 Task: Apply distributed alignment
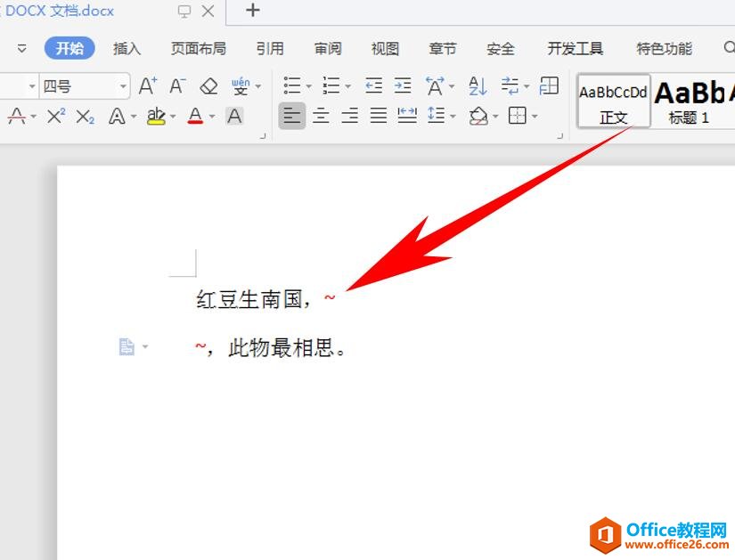click(x=407, y=115)
